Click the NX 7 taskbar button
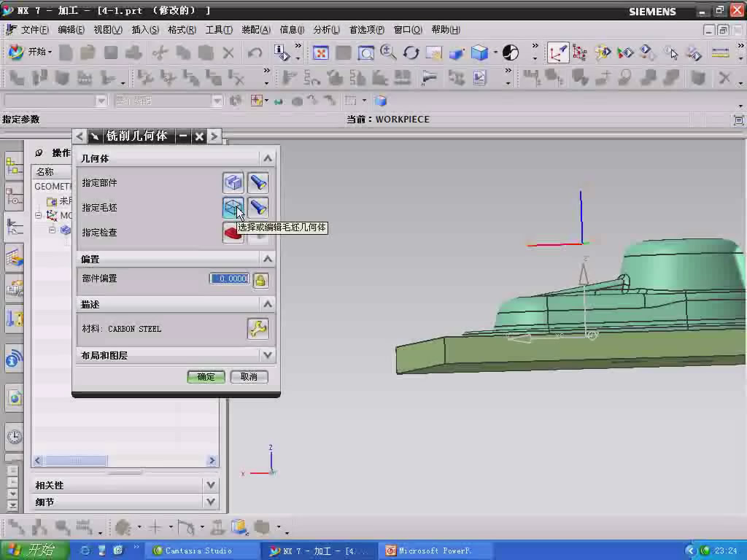Viewport: 747px width, 560px height. pos(320,551)
